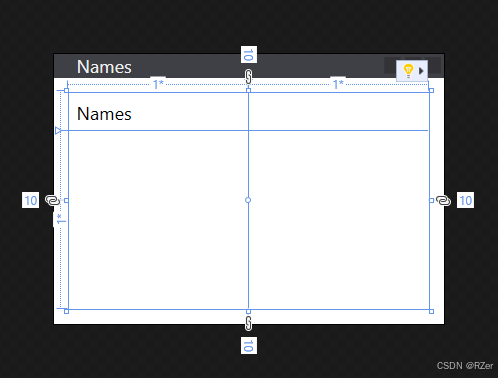Click the Names window title bar
This screenshot has height=378, width=498.
point(249,66)
